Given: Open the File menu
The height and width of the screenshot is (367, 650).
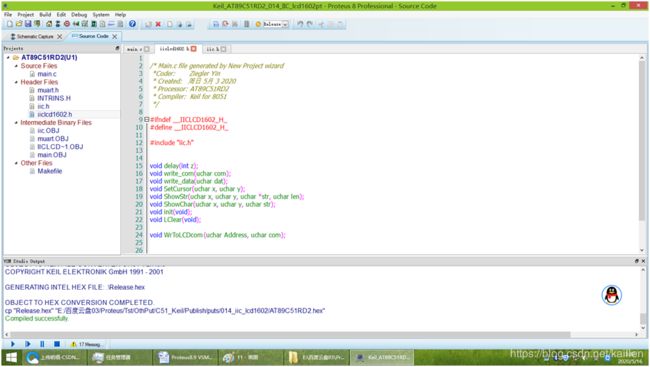Looking at the screenshot, I should 8,15.
